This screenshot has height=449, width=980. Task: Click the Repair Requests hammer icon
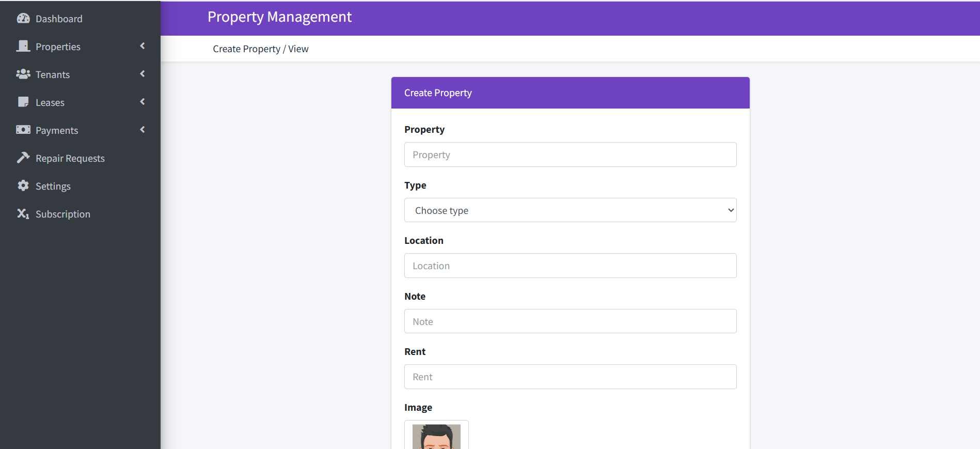click(x=23, y=158)
